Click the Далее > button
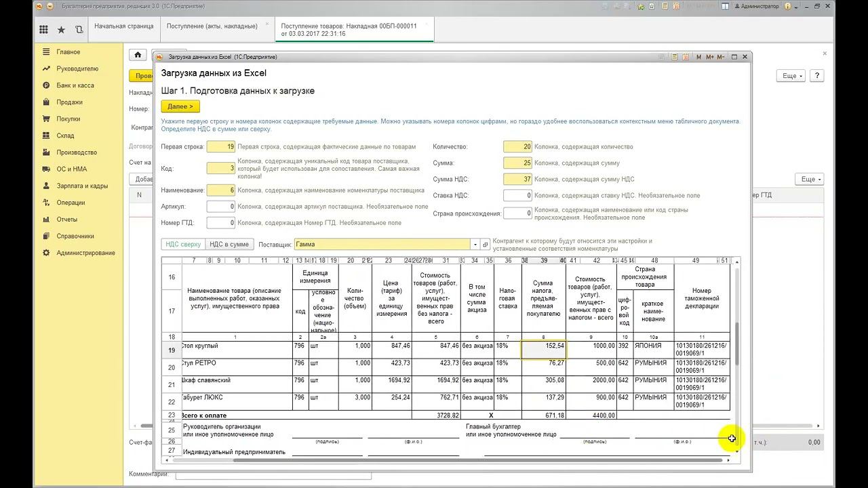The height and width of the screenshot is (488, 868). 180,106
